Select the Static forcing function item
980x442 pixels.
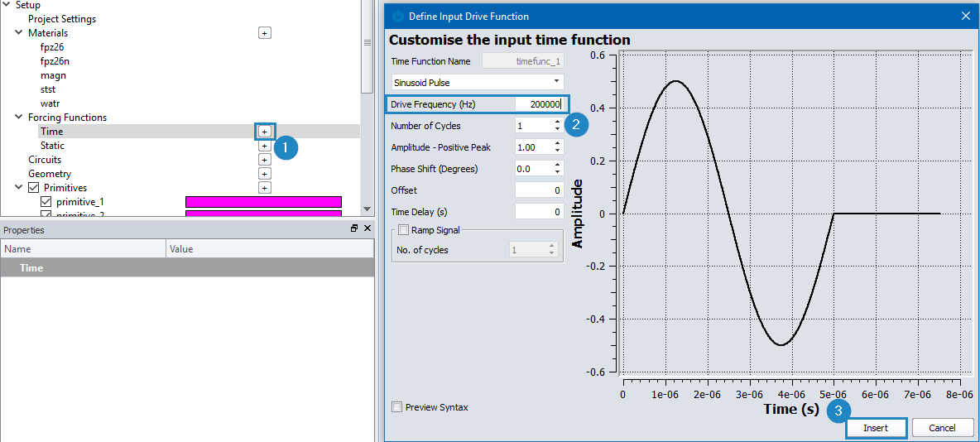coord(52,146)
